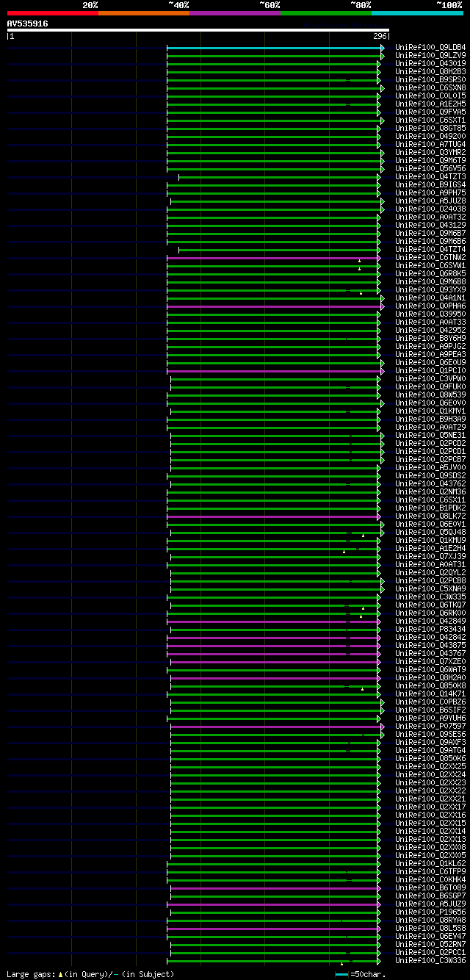Screen dimensions: 470x980
Task: Click the red 20% legend segment
Action: tap(53, 12)
